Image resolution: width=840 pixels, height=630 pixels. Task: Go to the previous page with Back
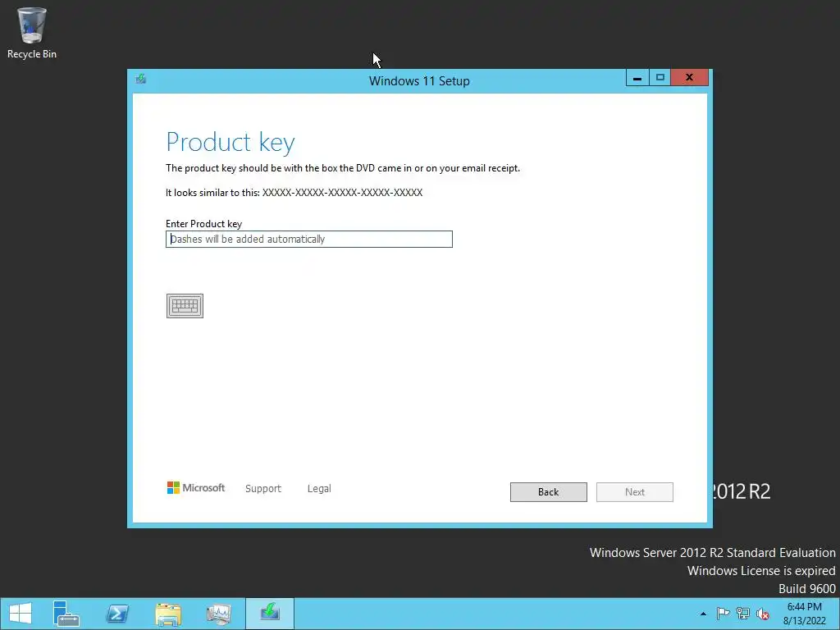(x=549, y=492)
